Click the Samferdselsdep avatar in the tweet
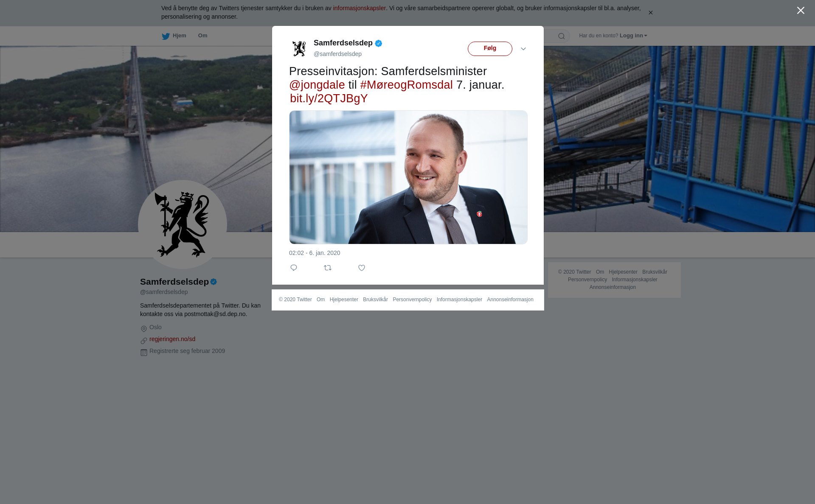This screenshot has width=815, height=504. [x=299, y=48]
